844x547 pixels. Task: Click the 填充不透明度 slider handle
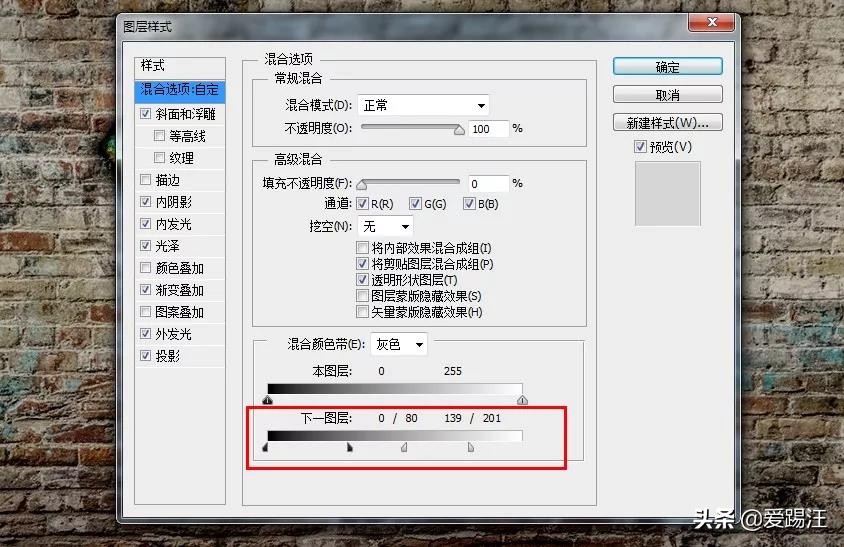point(362,185)
